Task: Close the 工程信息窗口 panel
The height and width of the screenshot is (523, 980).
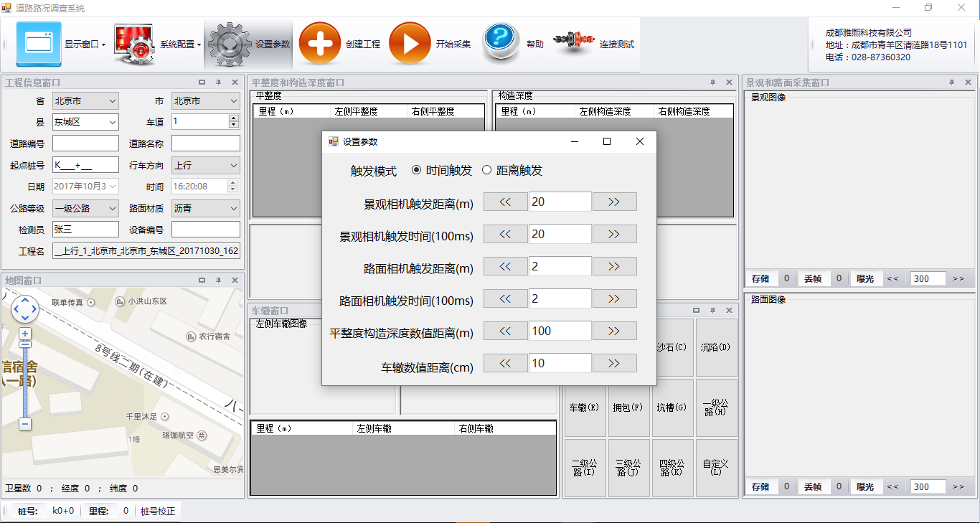Action: point(235,83)
